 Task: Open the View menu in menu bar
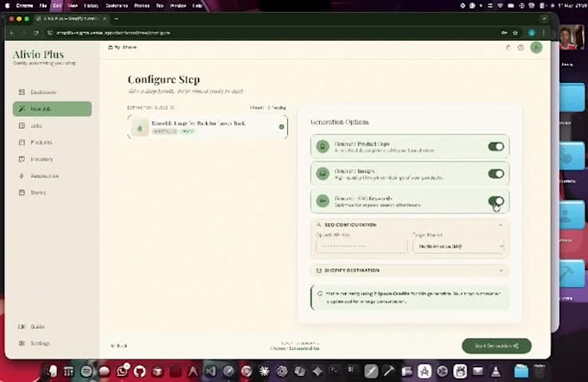(73, 6)
